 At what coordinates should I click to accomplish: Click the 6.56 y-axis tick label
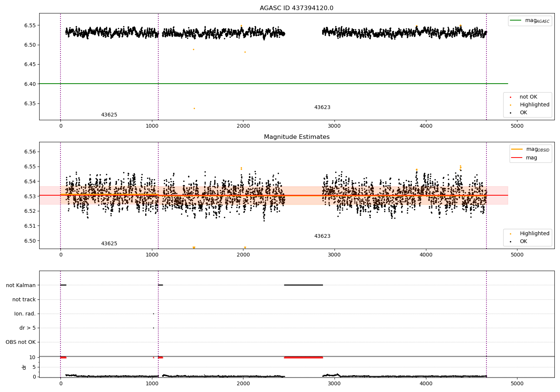(30, 152)
